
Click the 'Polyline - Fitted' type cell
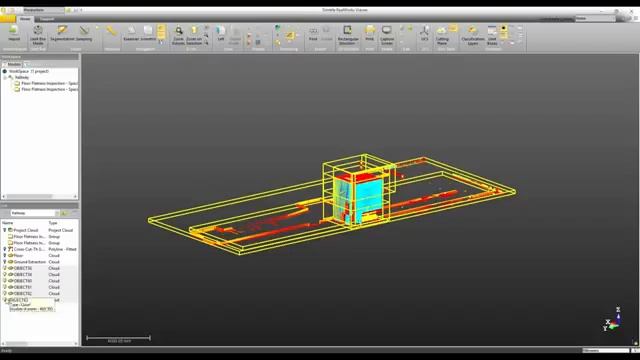pyautogui.click(x=62, y=249)
